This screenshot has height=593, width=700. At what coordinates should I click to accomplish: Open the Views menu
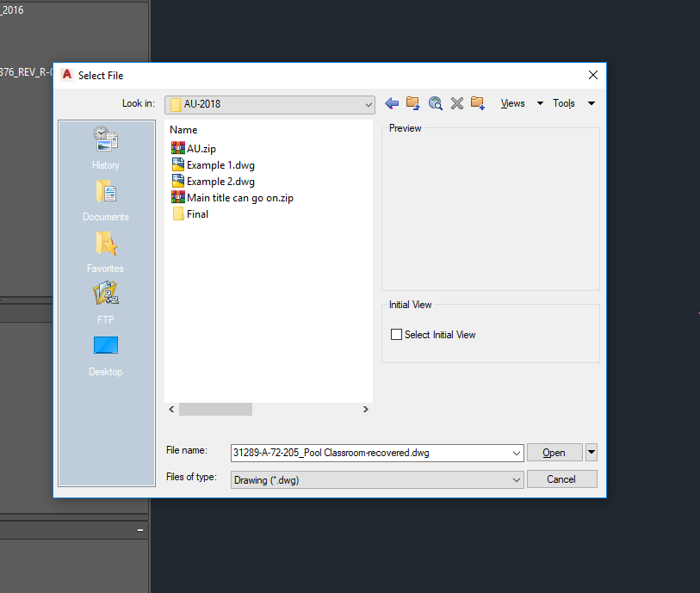(512, 102)
